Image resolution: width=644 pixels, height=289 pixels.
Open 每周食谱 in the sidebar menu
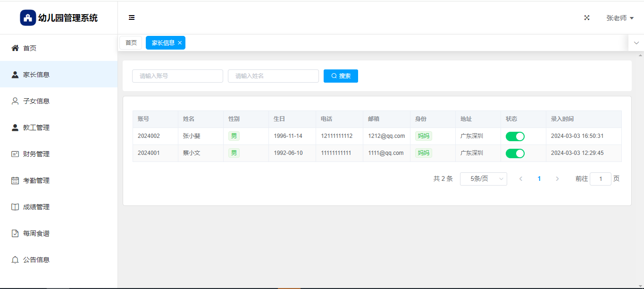[36, 233]
